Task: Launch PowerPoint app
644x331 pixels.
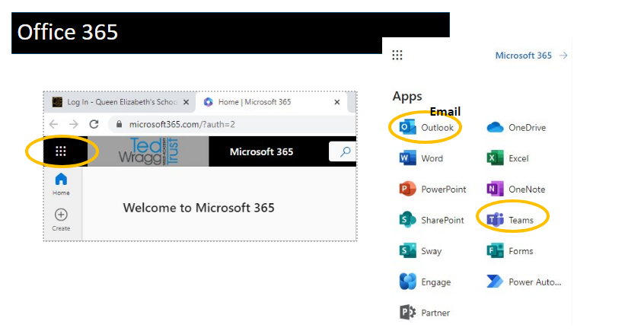Action: tap(432, 189)
